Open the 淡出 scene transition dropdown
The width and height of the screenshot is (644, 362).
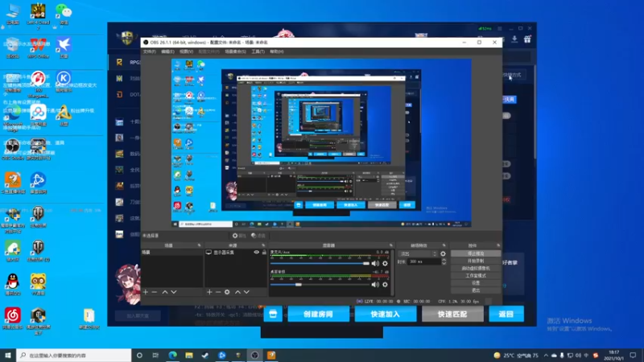417,253
